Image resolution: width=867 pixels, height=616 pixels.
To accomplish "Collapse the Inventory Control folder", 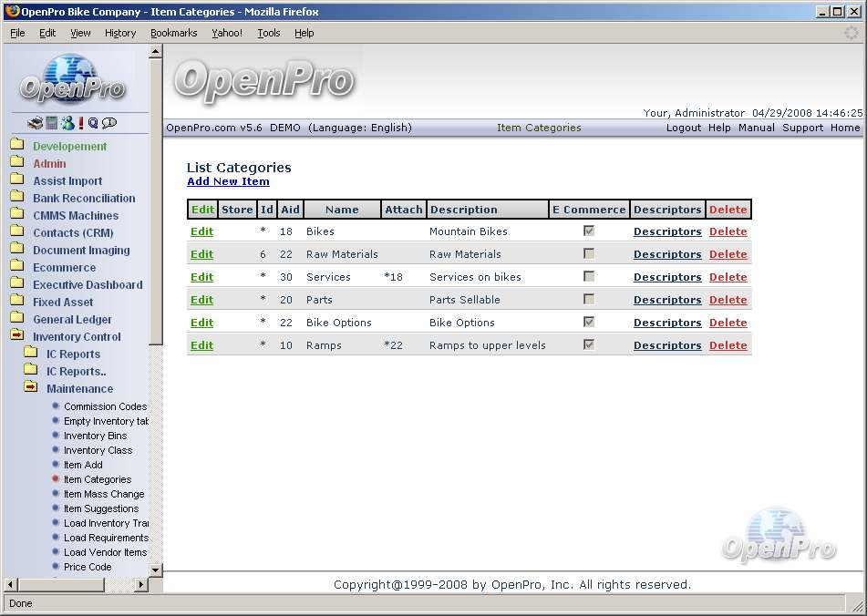I will click(x=16, y=336).
